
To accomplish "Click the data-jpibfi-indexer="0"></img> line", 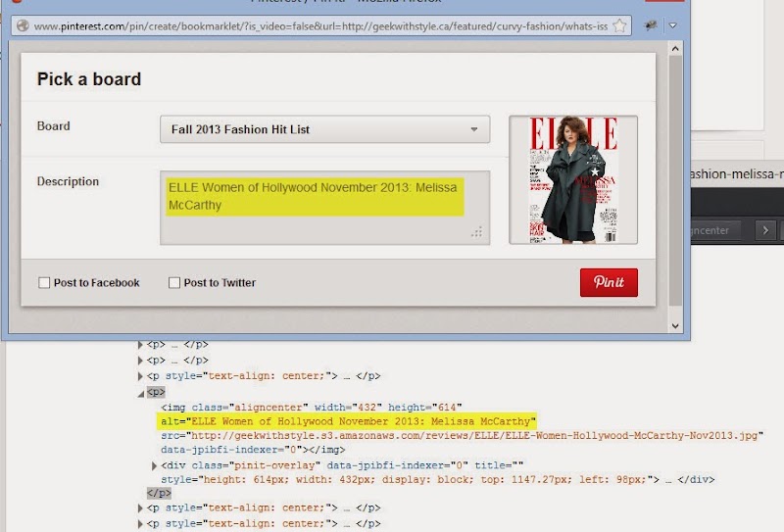I will point(253,450).
